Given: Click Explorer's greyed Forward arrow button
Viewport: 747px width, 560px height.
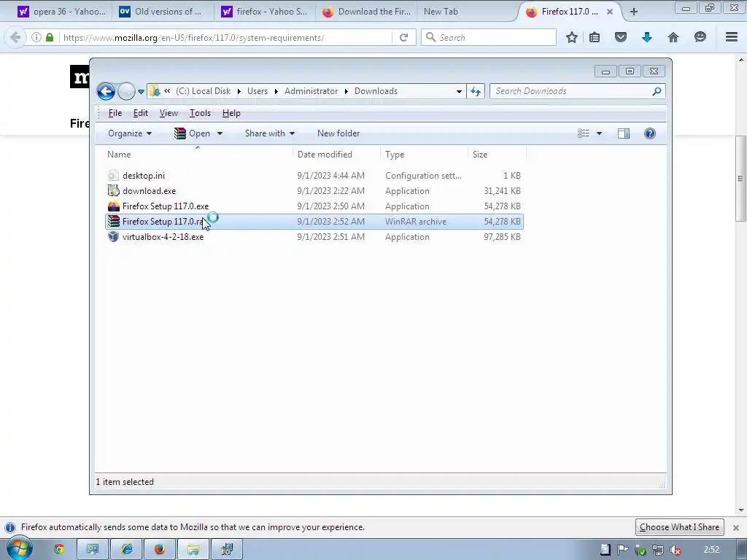Looking at the screenshot, I should pyautogui.click(x=126, y=91).
